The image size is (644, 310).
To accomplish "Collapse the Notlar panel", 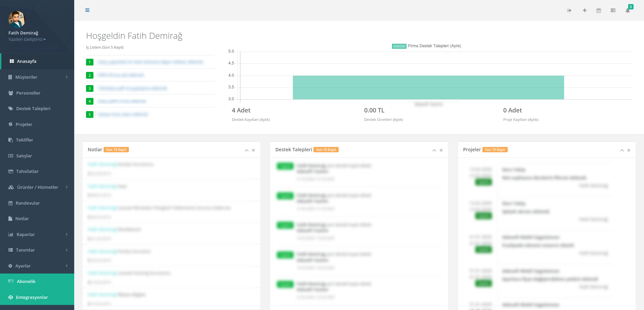I will (247, 150).
